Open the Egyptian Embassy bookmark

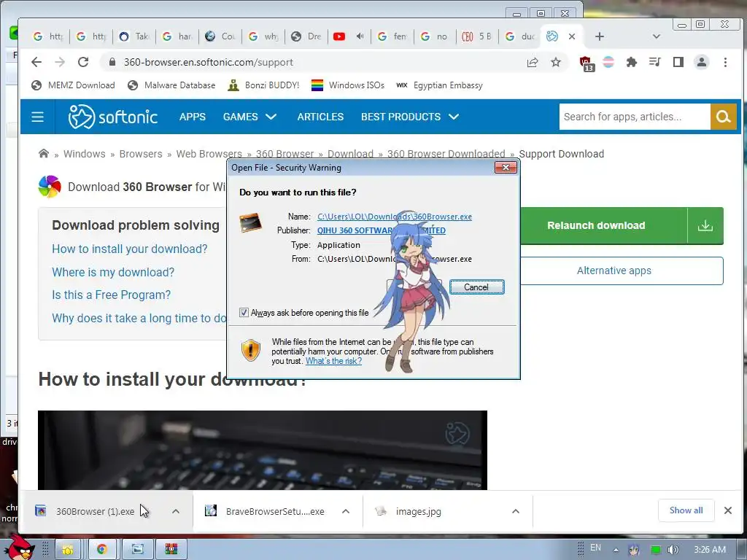pyautogui.click(x=440, y=85)
